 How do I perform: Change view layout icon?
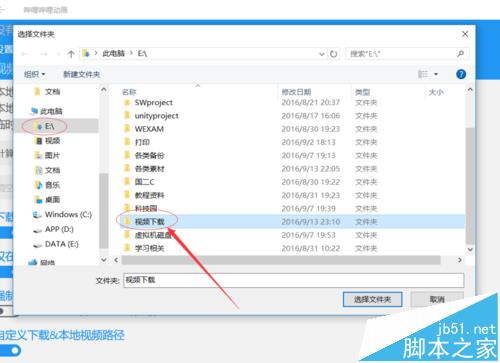pyautogui.click(x=423, y=74)
